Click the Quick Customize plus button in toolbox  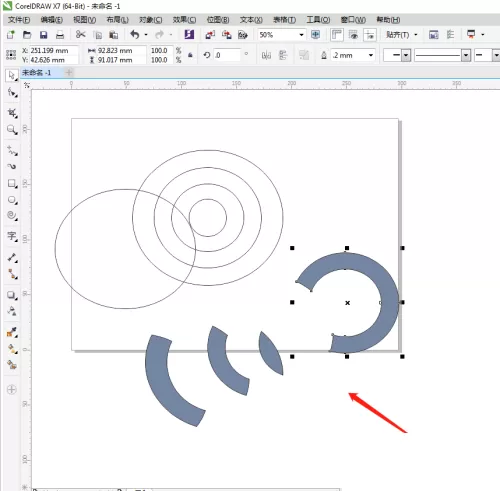tap(11, 389)
